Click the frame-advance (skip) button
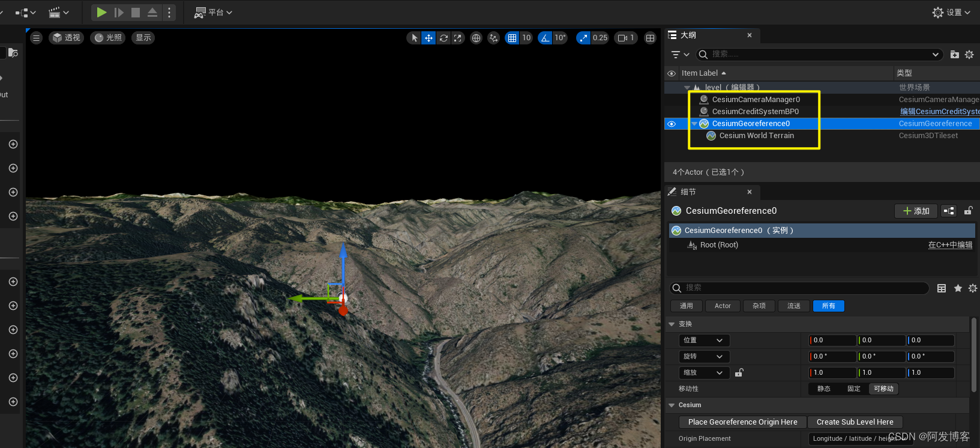Screen dimensions: 980x448 click(x=119, y=12)
